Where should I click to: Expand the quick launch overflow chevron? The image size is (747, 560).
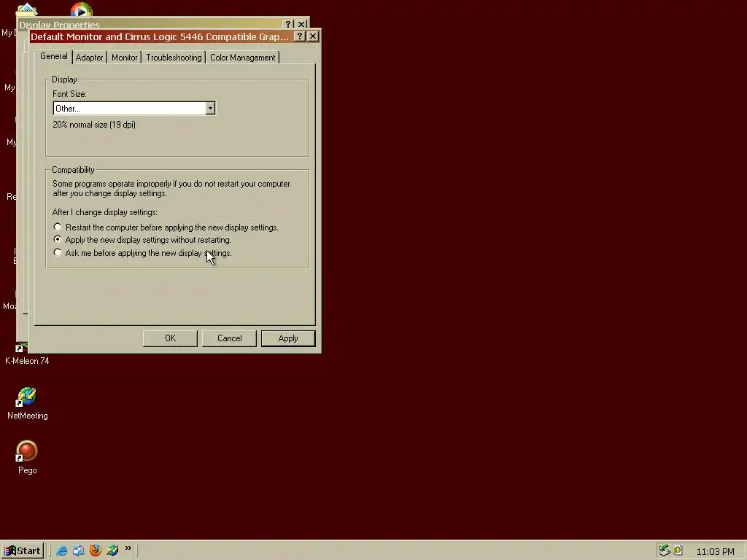(128, 548)
